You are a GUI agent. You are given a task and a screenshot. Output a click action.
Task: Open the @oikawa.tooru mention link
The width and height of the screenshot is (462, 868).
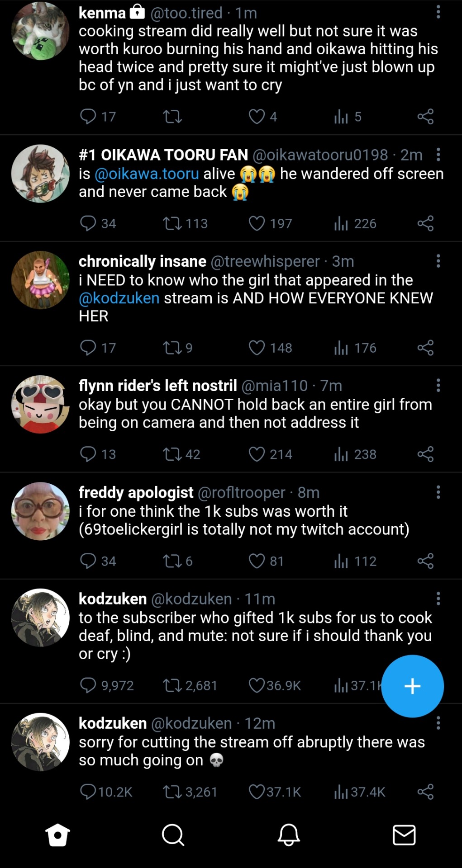[147, 174]
